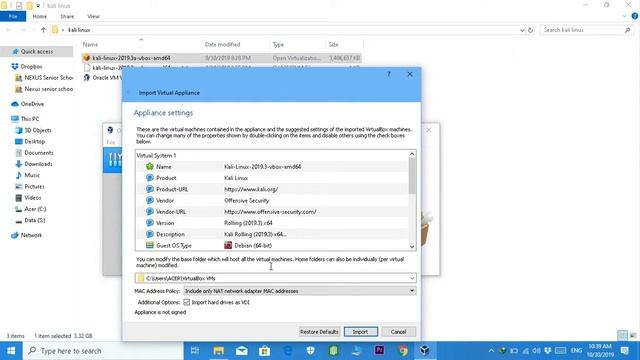Viewport: 640px width, 360px height.
Task: Click taskbar Type here to search box
Action: tap(103, 351)
